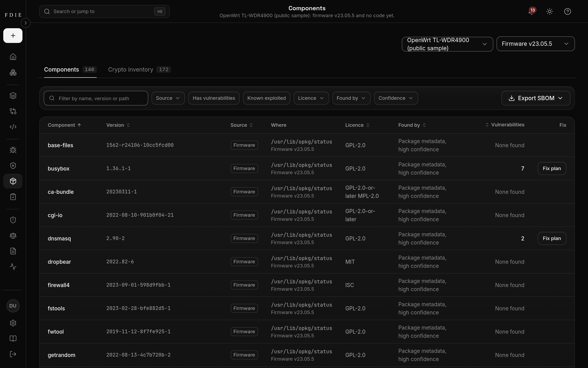The image size is (588, 368).
Task: Open the code brackets icon in sidebar
Action: 13,127
